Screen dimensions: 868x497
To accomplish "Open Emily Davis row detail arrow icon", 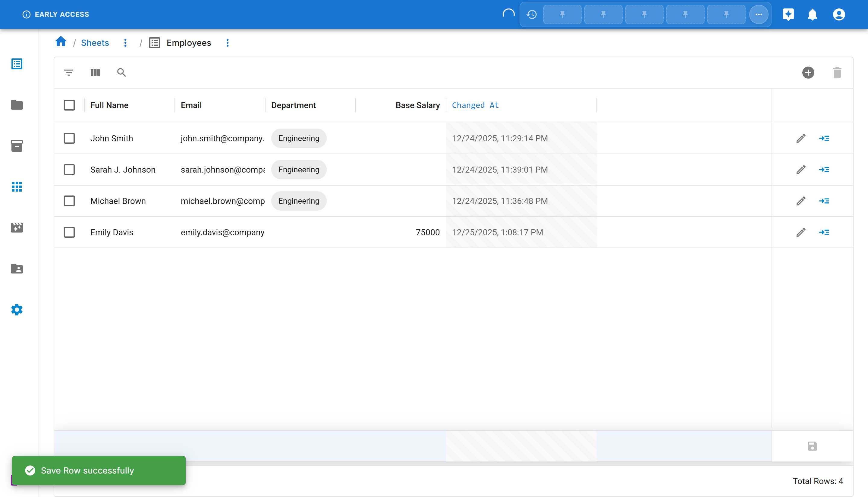I will [824, 232].
